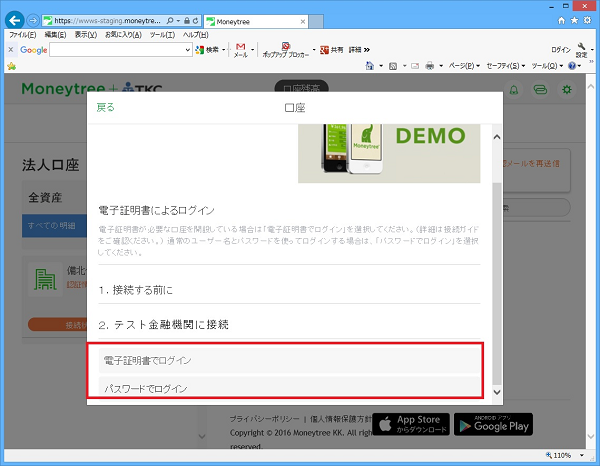Click the notification bell icon
Viewport: 600px width, 466px height.
(x=514, y=90)
